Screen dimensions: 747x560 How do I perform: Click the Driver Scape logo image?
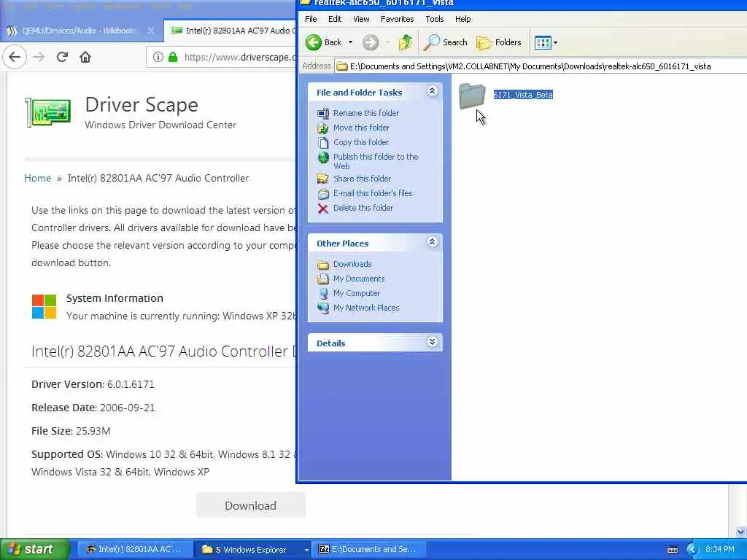pyautogui.click(x=48, y=112)
